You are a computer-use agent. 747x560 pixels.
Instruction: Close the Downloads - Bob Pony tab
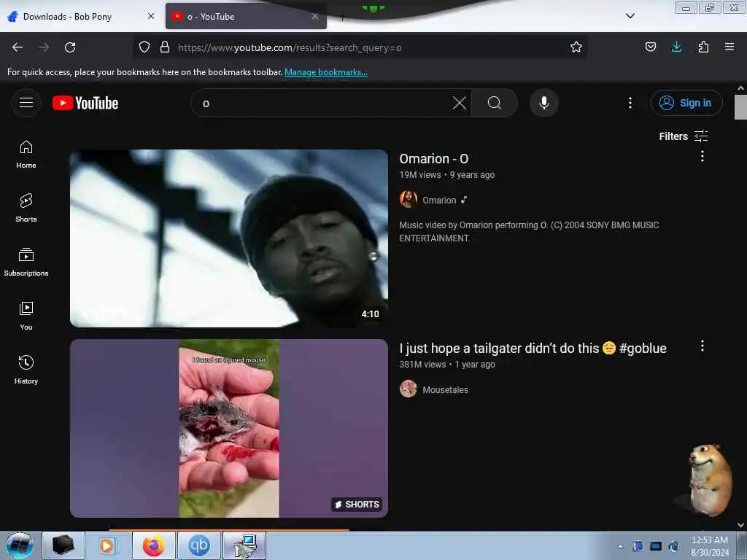(x=151, y=16)
